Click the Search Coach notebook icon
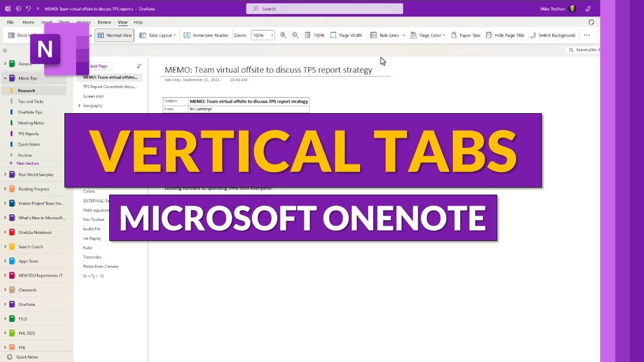Screen dimensions: 644x362 point(12,247)
